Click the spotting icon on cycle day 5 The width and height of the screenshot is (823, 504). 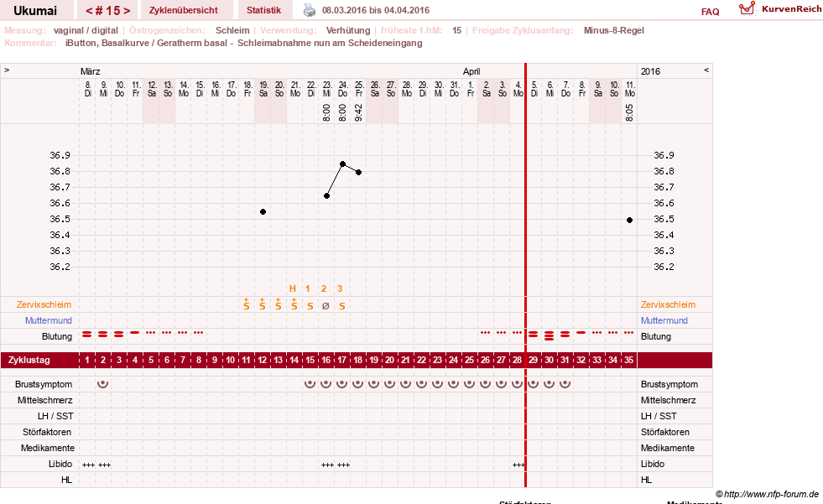coord(151,332)
